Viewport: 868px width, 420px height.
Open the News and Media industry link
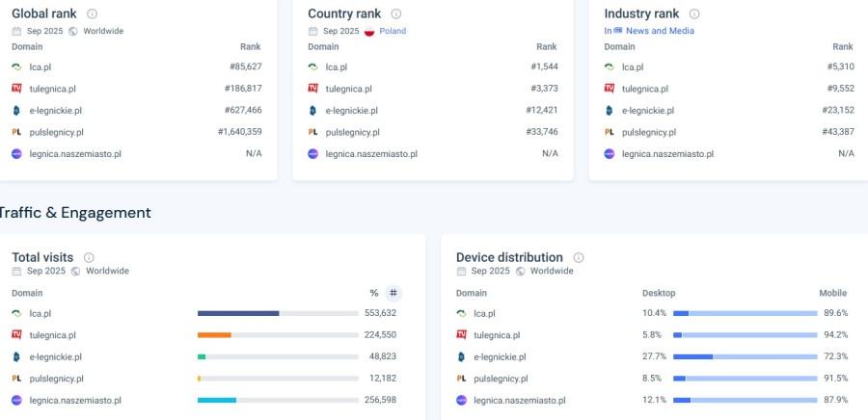[x=660, y=31]
